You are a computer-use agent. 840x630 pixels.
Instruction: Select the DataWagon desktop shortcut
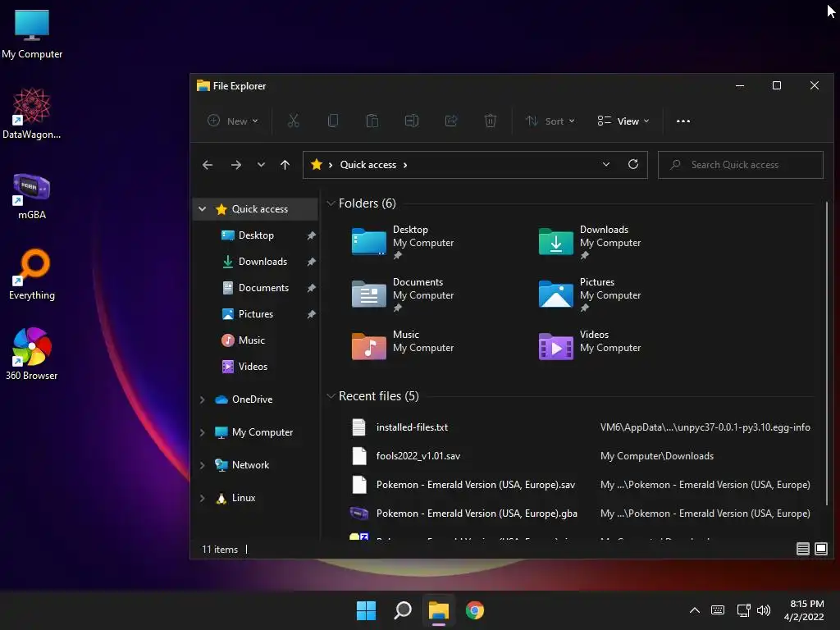(x=32, y=114)
